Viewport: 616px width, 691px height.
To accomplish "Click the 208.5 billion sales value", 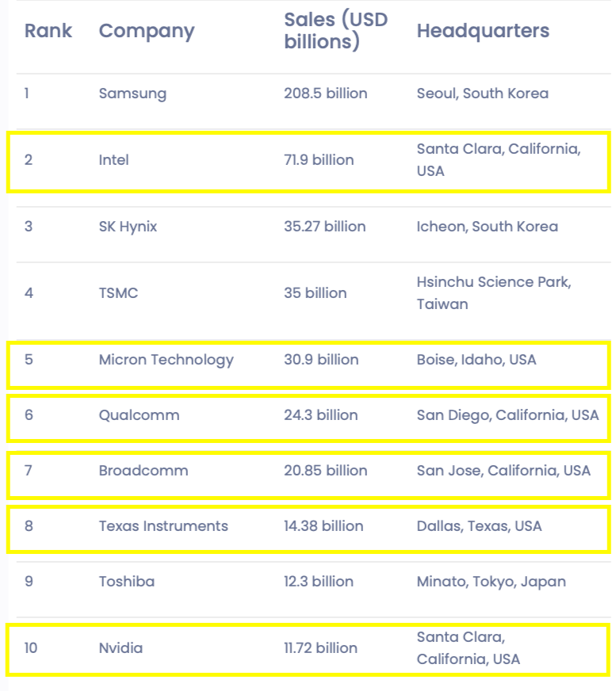I will coord(325,94).
